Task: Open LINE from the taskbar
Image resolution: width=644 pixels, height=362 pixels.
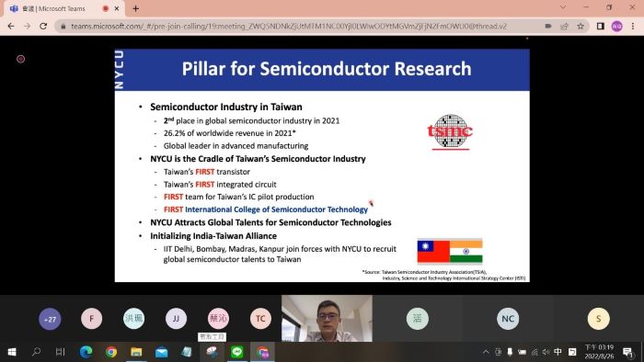Action: click(x=236, y=352)
